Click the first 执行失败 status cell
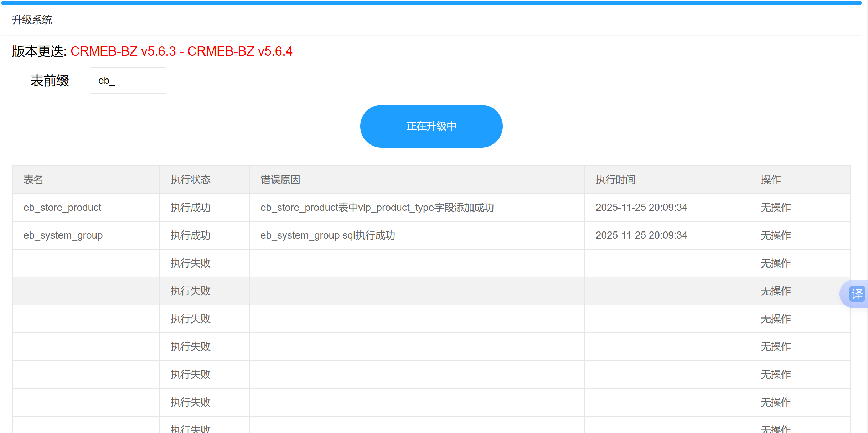Screen dimensions: 868x433 [190, 263]
